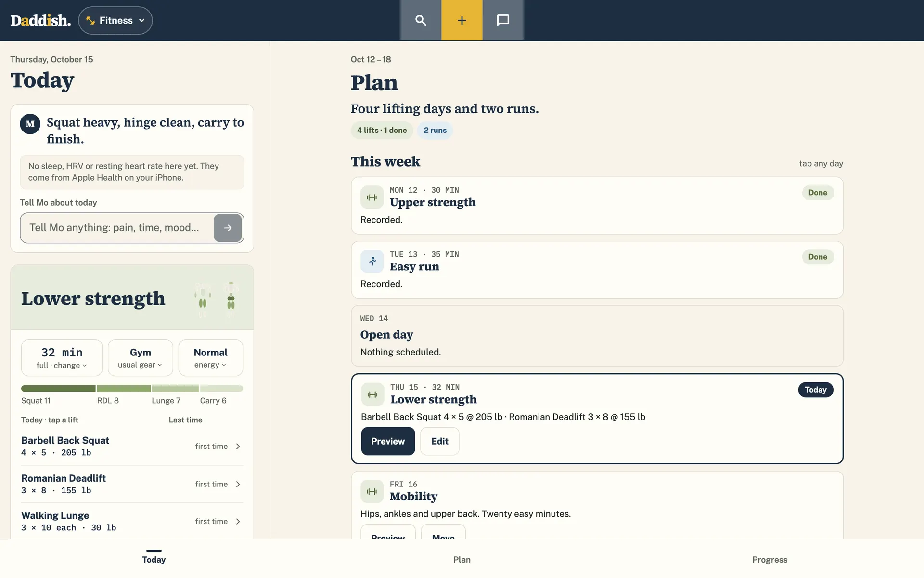Click 'tap any day' hint text
Image resolution: width=924 pixels, height=578 pixels.
821,163
